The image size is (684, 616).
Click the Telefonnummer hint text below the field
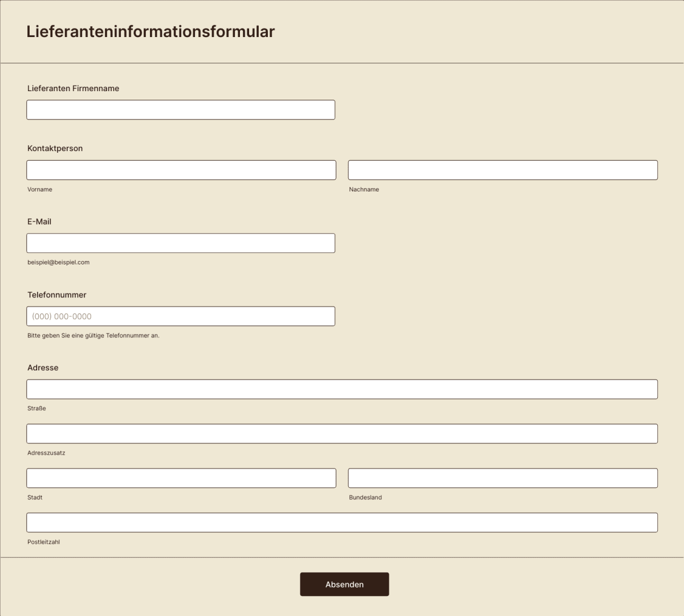(93, 336)
